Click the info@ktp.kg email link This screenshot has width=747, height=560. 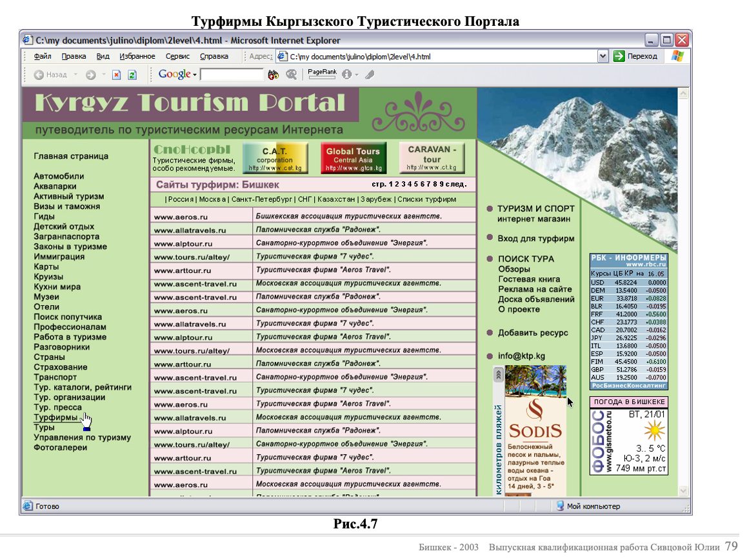click(521, 356)
